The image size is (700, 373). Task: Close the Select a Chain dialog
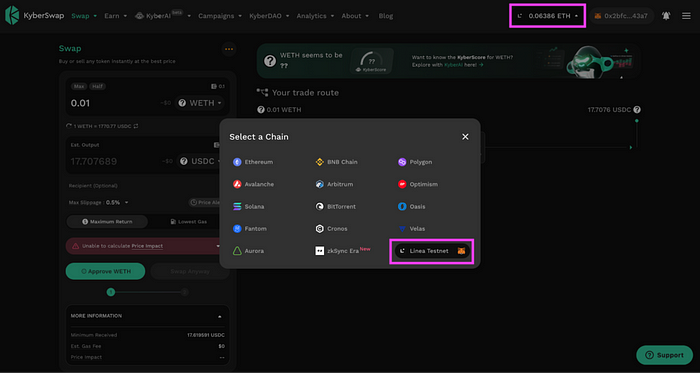(x=465, y=137)
